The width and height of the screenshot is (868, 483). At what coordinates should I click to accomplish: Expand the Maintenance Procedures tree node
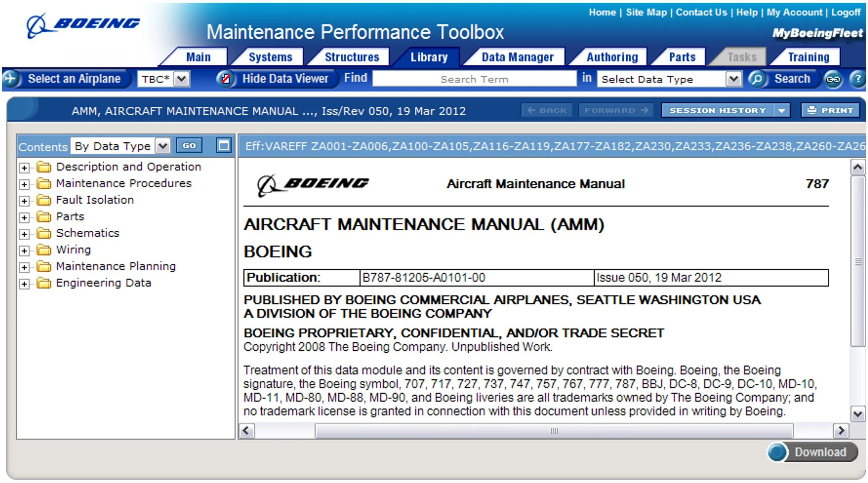click(x=24, y=185)
